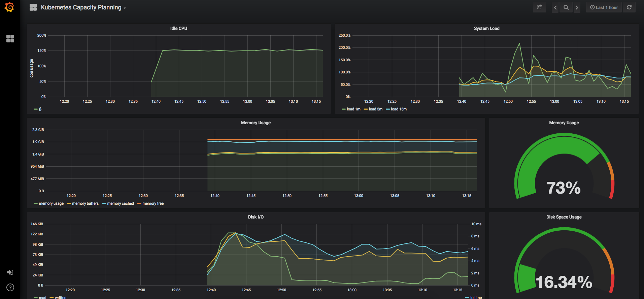Image resolution: width=644 pixels, height=299 pixels.
Task: Click the 73% value in the Memory Usage gauge
Action: (x=564, y=188)
